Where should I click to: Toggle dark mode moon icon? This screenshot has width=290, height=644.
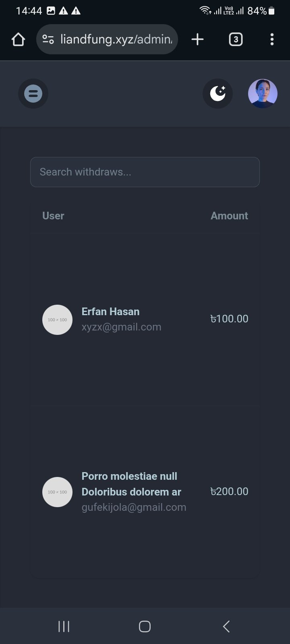(217, 93)
